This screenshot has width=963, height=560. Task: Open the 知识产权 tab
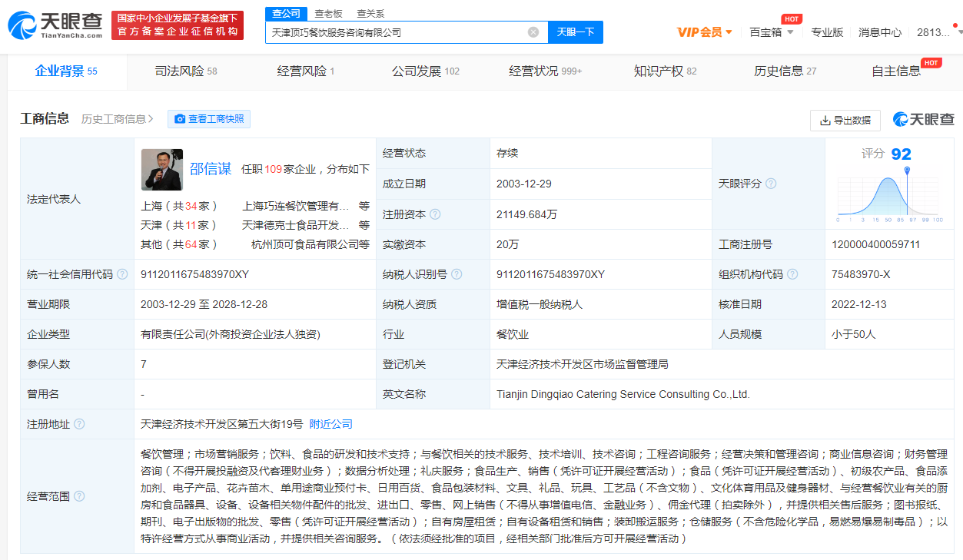(666, 71)
